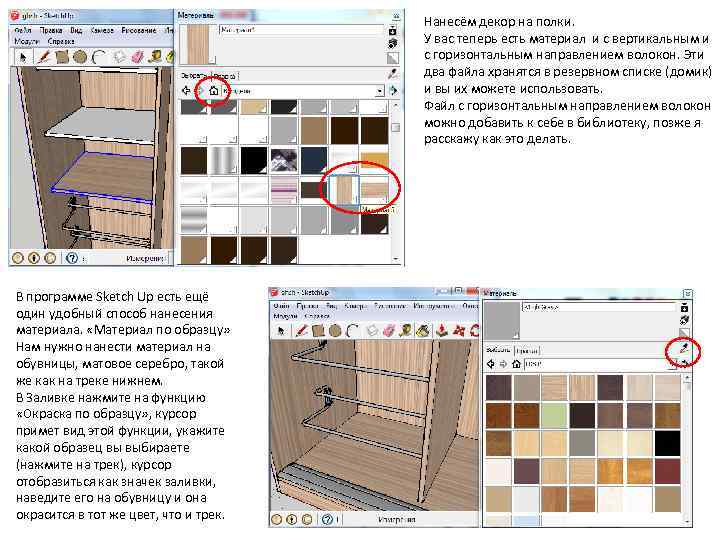
Task: Open Инструменты menu in lower SketchUp window
Action: click(433, 305)
